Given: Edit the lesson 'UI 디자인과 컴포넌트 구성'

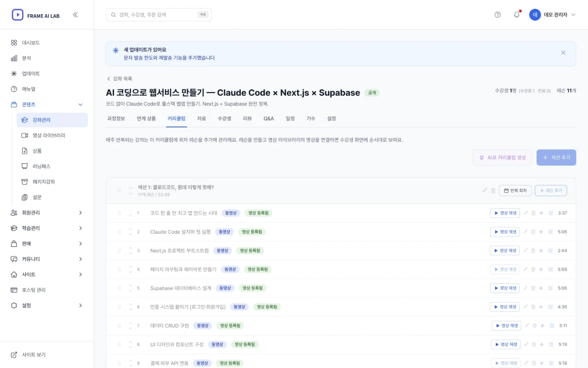Looking at the screenshot, I should tap(526, 345).
